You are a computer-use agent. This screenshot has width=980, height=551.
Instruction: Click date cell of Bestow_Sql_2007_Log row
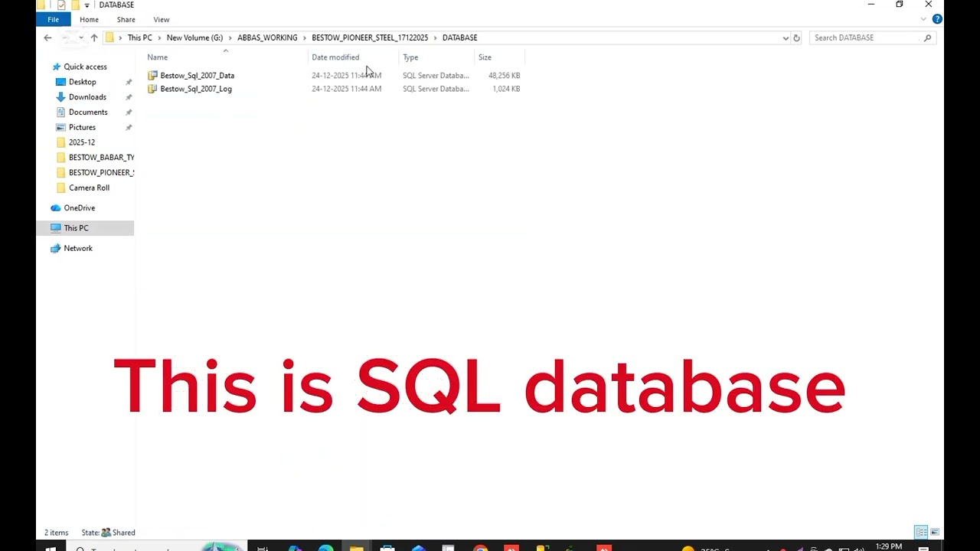click(x=346, y=89)
